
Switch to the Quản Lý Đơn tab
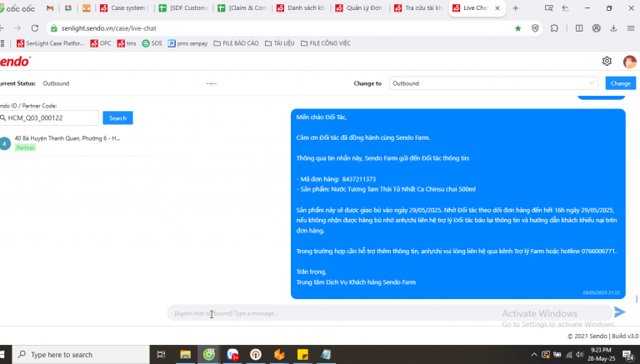[x=361, y=8]
